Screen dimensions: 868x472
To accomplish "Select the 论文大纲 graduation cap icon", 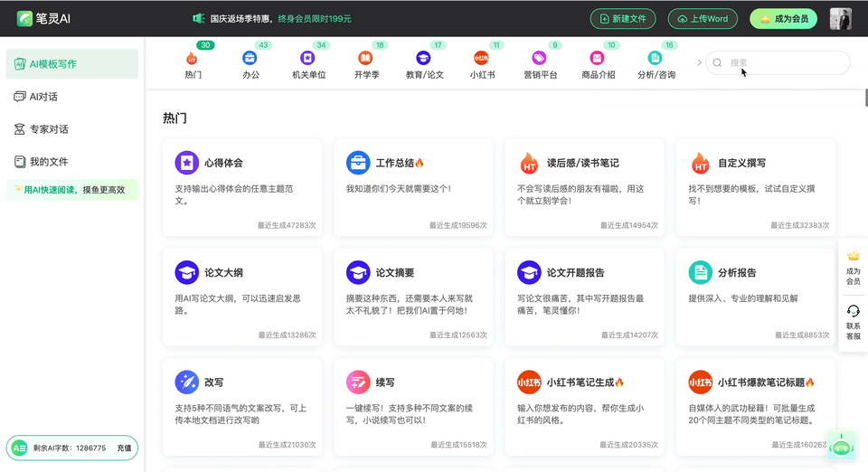I will (x=186, y=272).
